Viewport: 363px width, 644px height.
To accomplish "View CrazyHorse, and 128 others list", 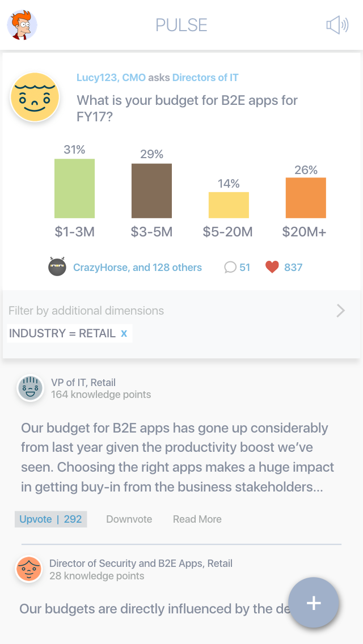I will [137, 267].
